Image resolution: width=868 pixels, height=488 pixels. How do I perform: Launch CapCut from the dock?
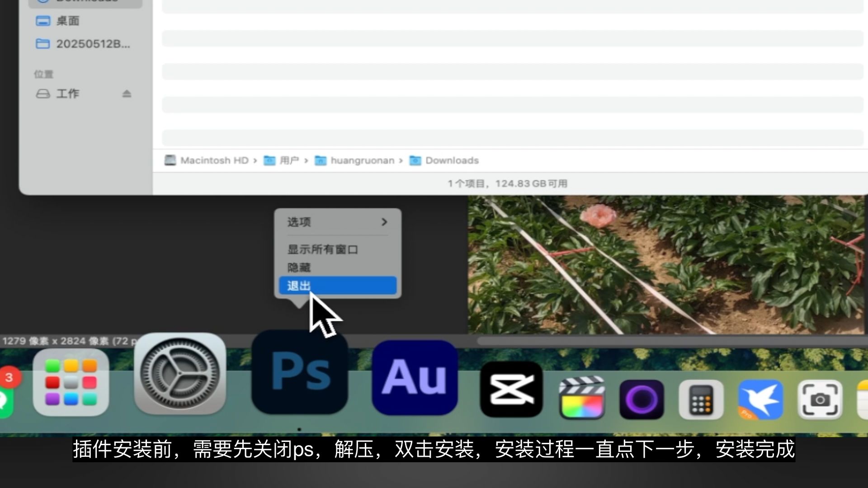tap(511, 389)
